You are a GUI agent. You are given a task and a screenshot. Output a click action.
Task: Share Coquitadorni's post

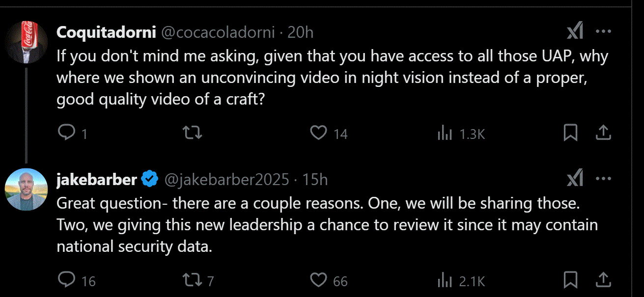tap(603, 133)
